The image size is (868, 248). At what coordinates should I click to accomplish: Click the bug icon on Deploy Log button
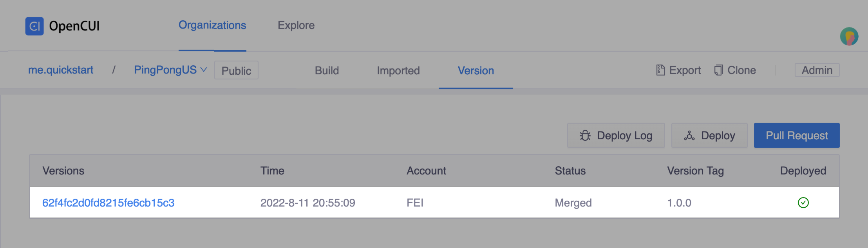click(585, 135)
